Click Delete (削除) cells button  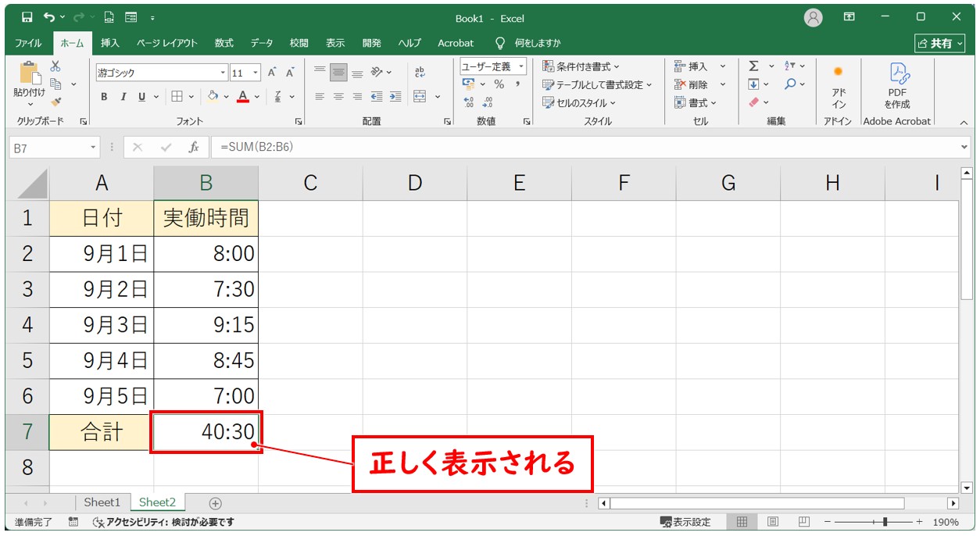click(x=692, y=84)
